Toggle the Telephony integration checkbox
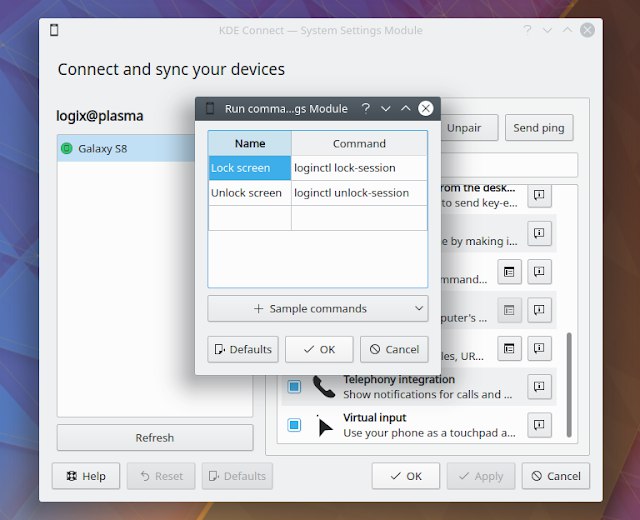Viewport: 640px width, 520px height. [294, 386]
